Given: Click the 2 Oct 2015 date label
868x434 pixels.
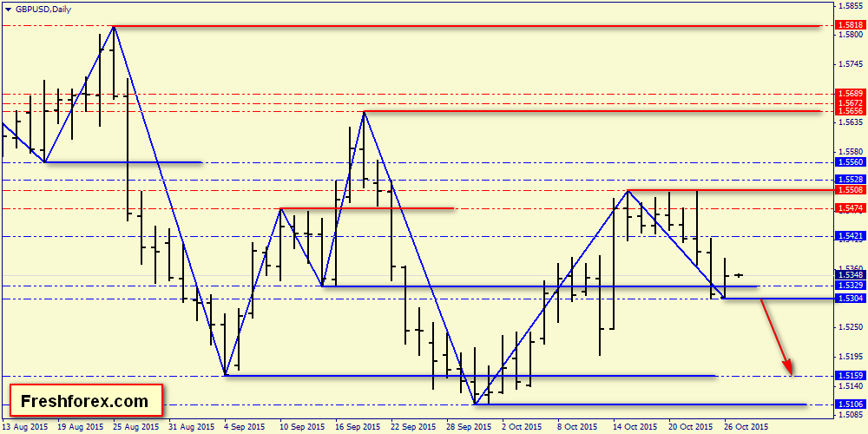Looking at the screenshot, I should 522,427.
